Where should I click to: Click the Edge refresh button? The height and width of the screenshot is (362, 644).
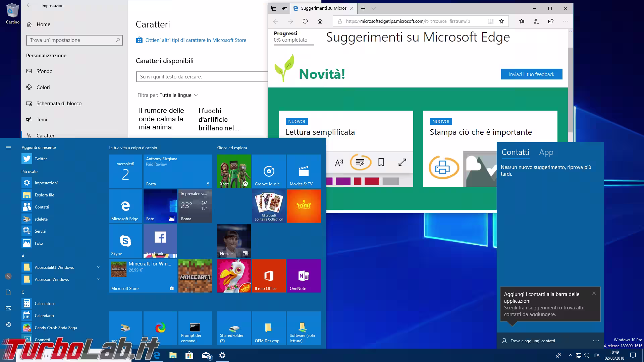tap(305, 21)
